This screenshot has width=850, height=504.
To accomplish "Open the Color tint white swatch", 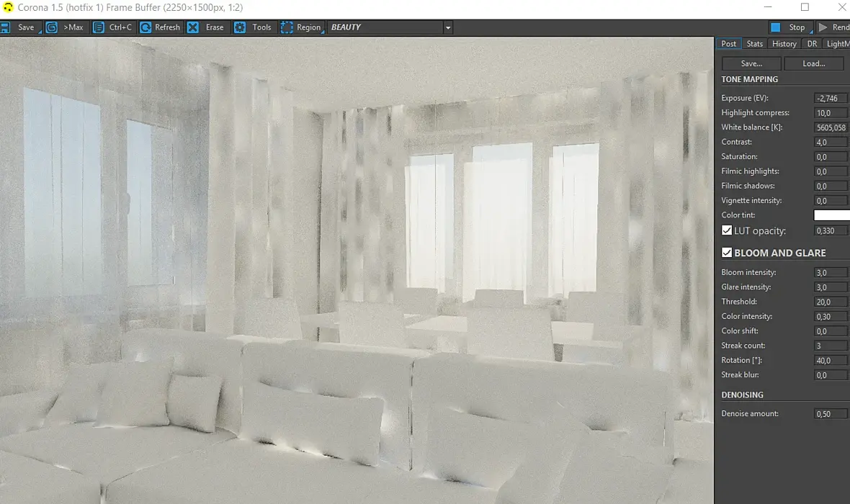I will point(831,215).
